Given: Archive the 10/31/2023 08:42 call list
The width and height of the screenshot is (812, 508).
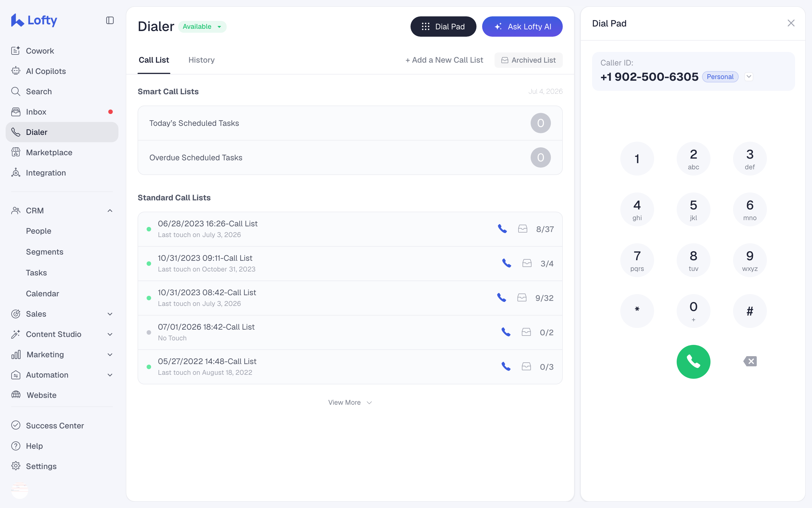Looking at the screenshot, I should point(522,298).
